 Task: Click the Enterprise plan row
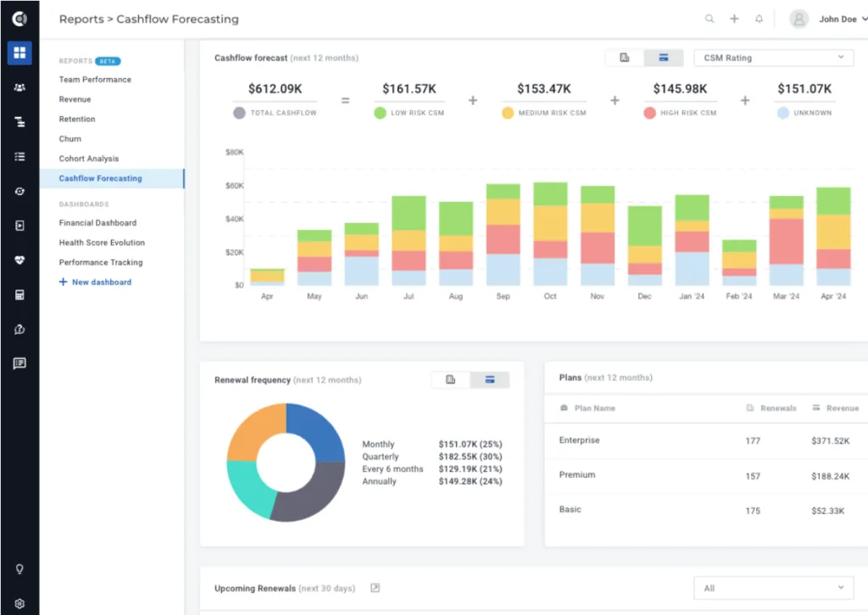click(x=706, y=440)
